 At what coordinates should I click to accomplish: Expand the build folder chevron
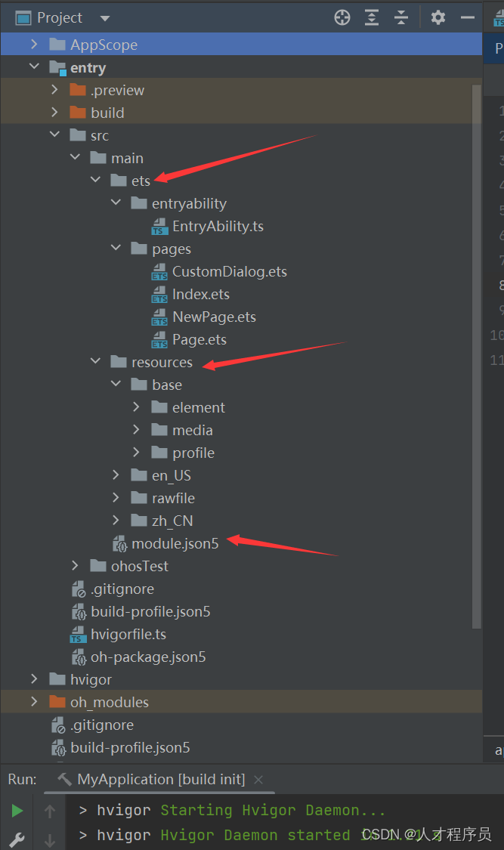coord(54,113)
